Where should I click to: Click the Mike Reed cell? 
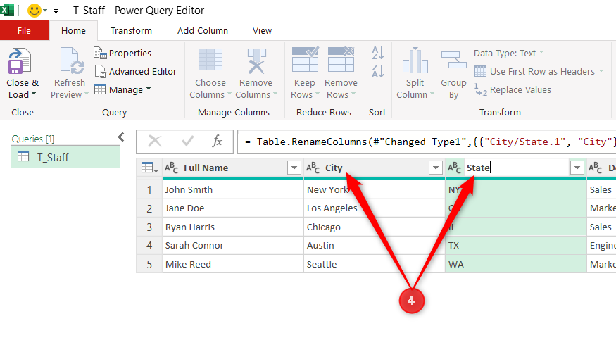(233, 265)
